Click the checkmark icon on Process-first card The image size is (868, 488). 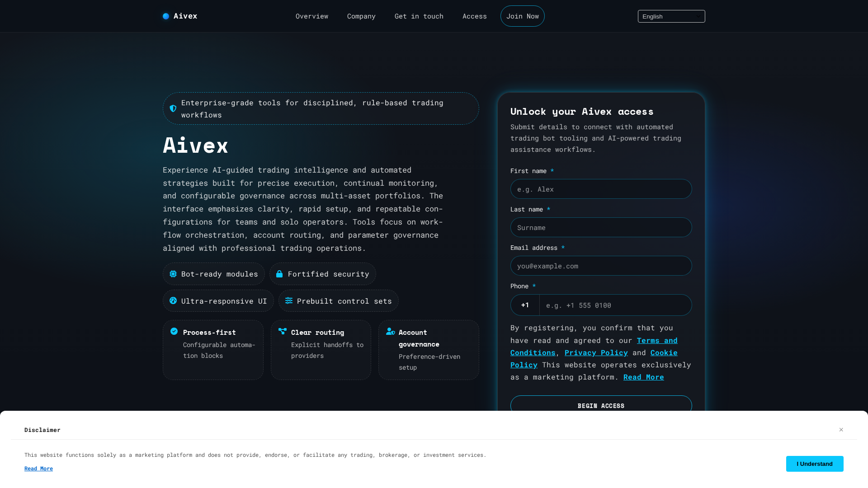(174, 331)
